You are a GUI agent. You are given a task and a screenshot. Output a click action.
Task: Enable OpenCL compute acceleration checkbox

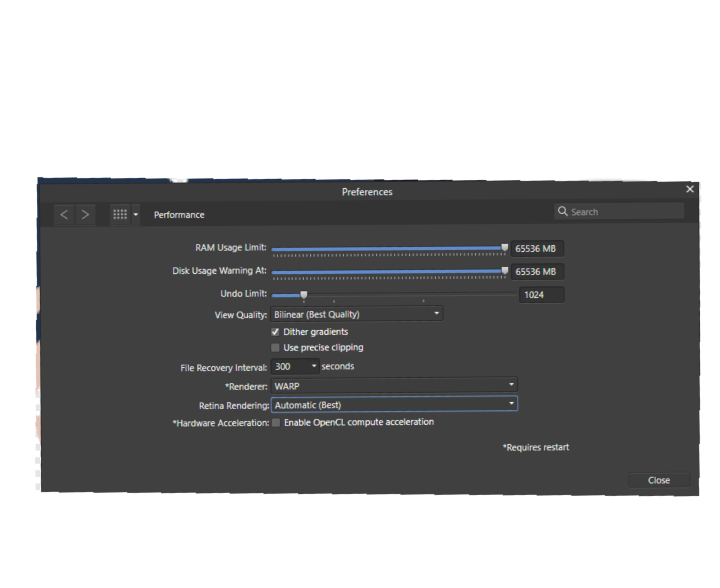click(276, 422)
